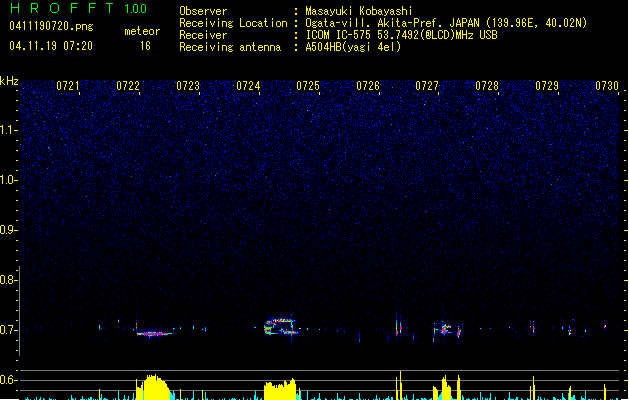629x400 pixels.
Task: Click the 1.1 kHz axis label
Action: [9, 130]
